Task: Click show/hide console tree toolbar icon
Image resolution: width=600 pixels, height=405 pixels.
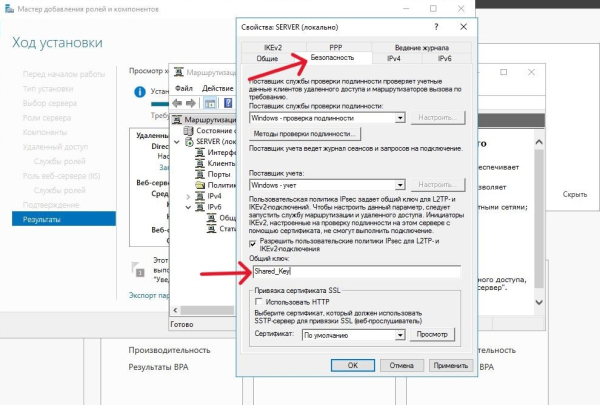Action: point(210,103)
